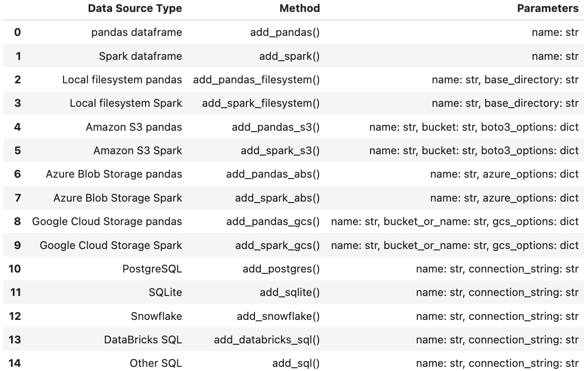The height and width of the screenshot is (371, 588).
Task: Click the add_spark_s3() method cell
Action: pos(280,151)
